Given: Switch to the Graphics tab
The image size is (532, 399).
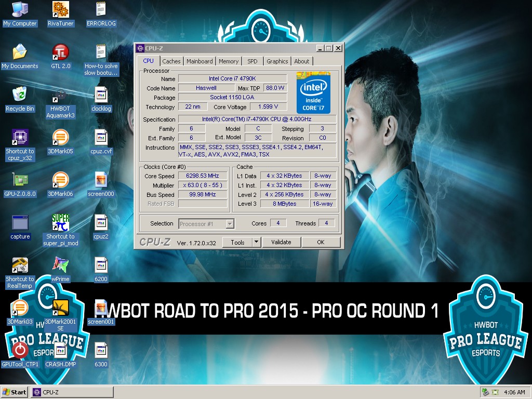Looking at the screenshot, I should click(277, 61).
